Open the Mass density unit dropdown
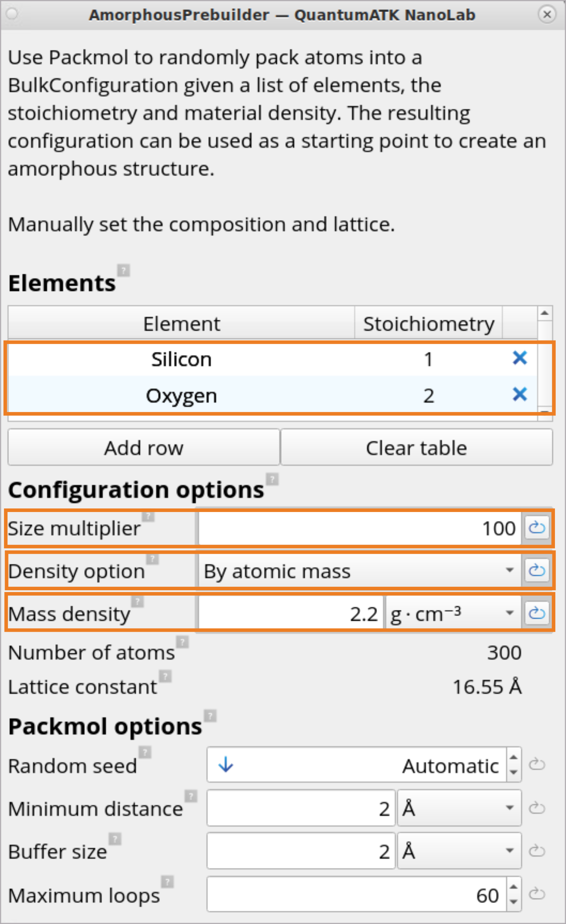 [x=453, y=614]
